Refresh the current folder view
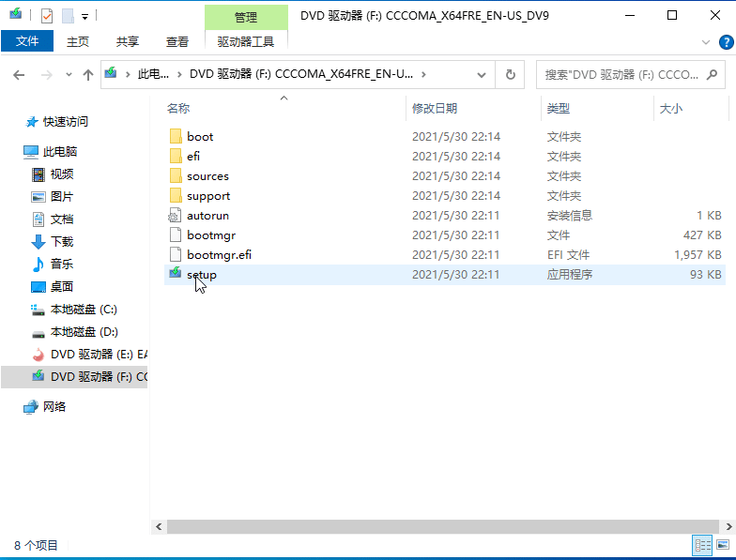The height and width of the screenshot is (560, 736). click(x=511, y=75)
